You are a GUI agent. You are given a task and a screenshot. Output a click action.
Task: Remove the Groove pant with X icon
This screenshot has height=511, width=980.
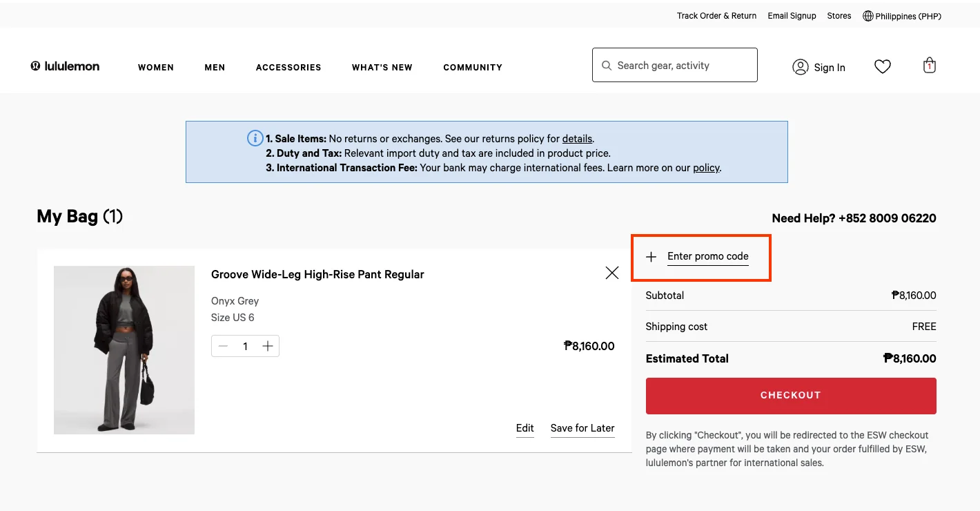tap(611, 273)
